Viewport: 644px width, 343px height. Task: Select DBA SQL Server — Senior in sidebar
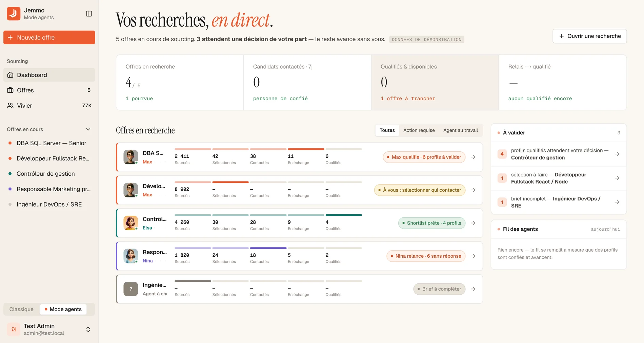(x=49, y=143)
